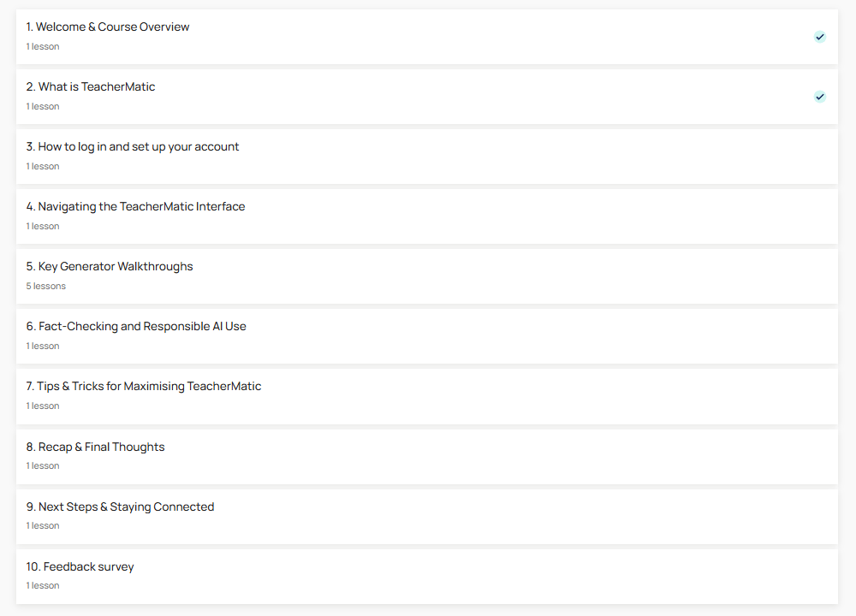This screenshot has width=856, height=616.
Task: Expand Fact-Checking and Responsible AI Use
Action: click(136, 326)
